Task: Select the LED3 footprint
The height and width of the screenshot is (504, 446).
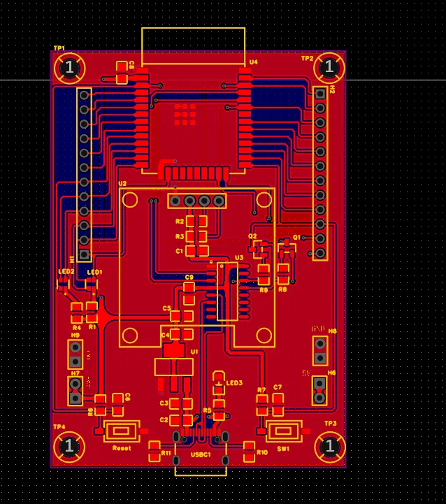Action: point(219,383)
